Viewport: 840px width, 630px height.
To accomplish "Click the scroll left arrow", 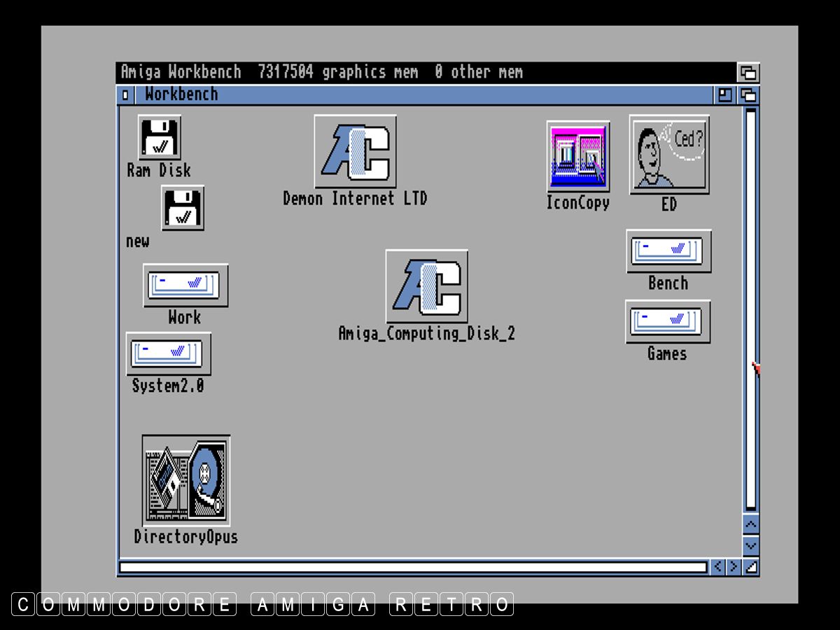I will point(717,567).
